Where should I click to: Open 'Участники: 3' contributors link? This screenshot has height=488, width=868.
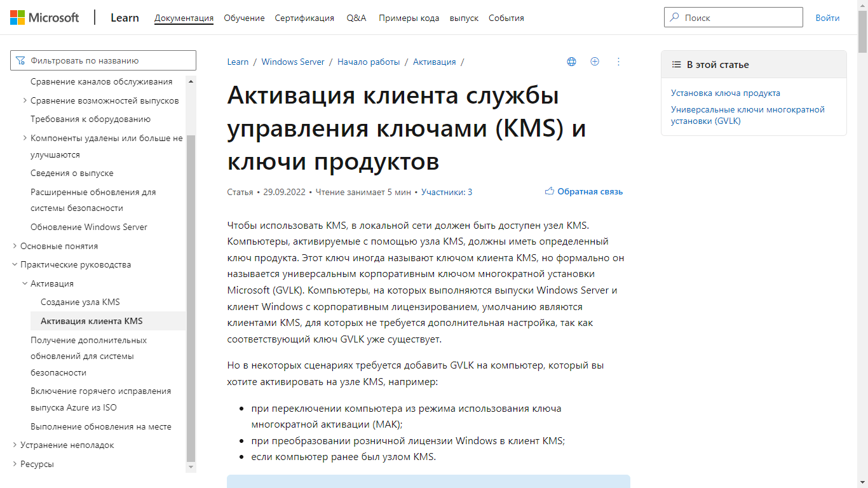447,192
